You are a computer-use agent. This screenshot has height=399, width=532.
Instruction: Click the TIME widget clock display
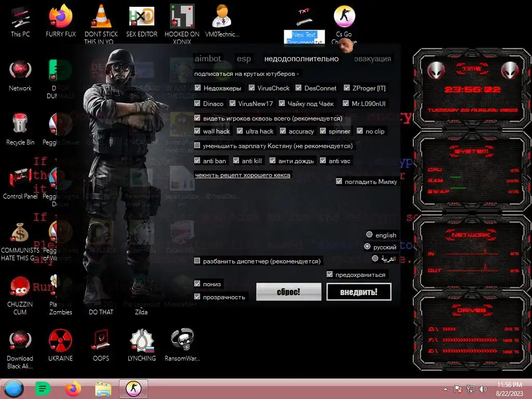point(472,89)
